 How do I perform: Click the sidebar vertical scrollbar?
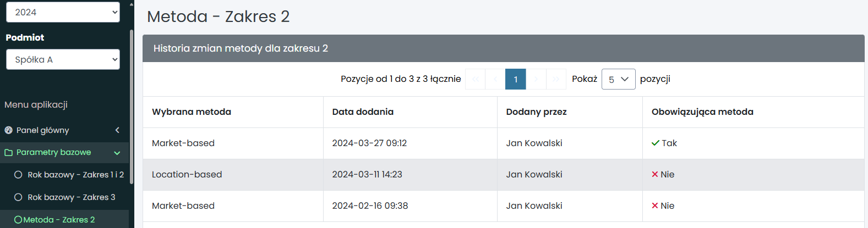132,110
